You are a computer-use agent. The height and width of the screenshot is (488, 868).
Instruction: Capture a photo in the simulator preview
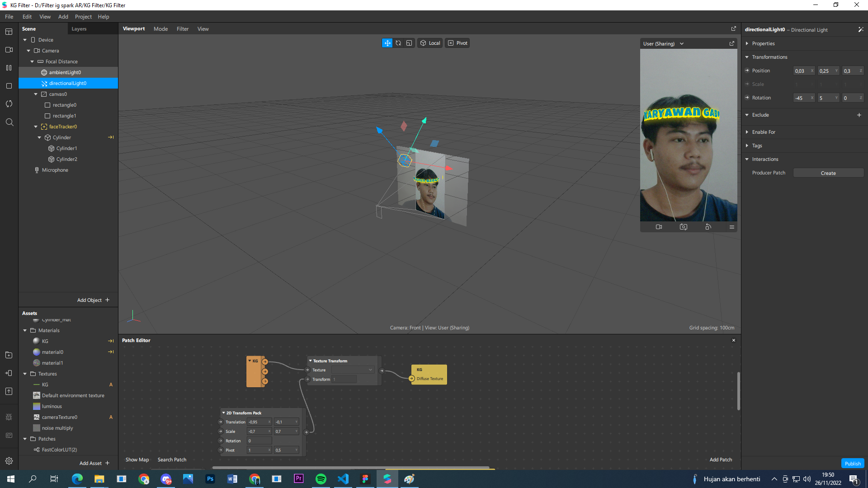click(684, 227)
